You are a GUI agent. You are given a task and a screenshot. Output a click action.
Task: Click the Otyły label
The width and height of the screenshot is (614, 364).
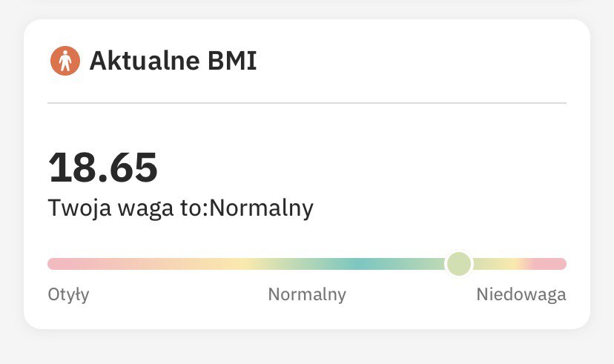68,295
